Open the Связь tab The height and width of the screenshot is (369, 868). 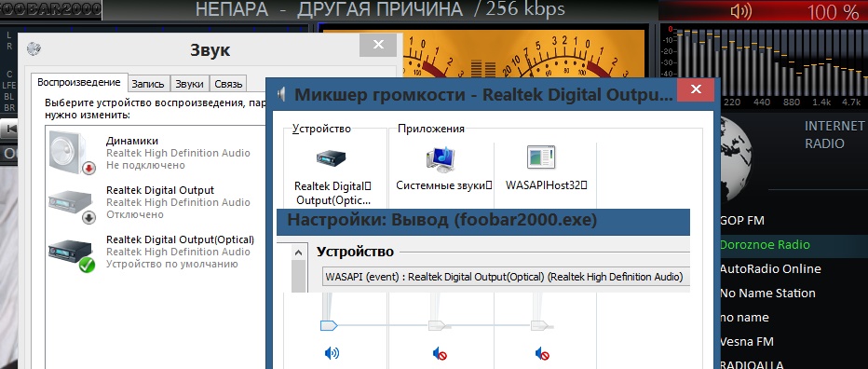click(x=228, y=84)
